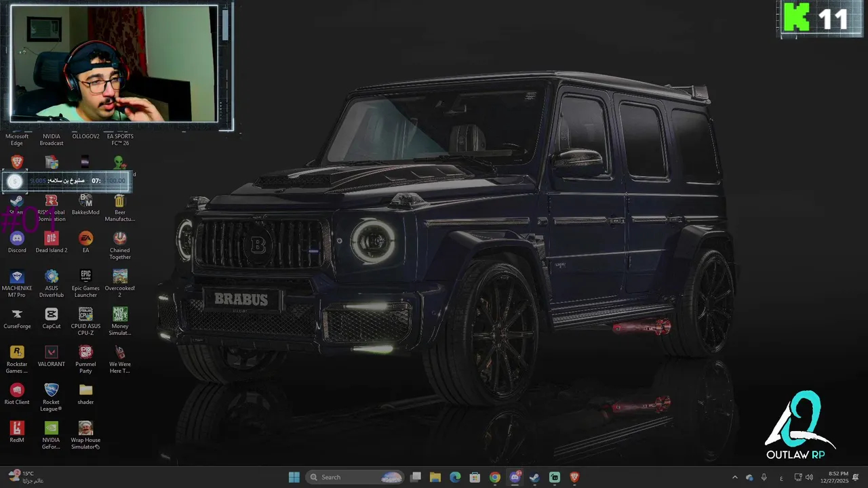The height and width of the screenshot is (488, 868).
Task: Switch to Brave in the taskbar
Action: point(574,477)
